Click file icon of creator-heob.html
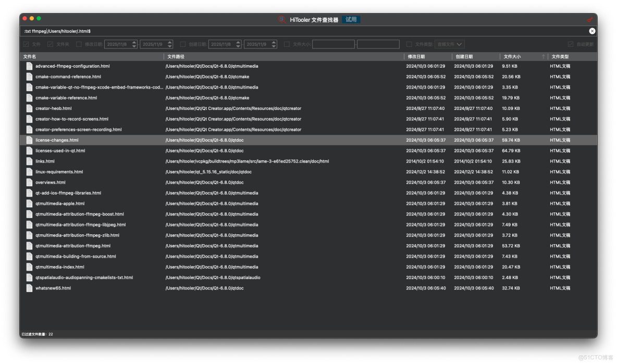Screen dimensions: 617x364 coord(29,108)
